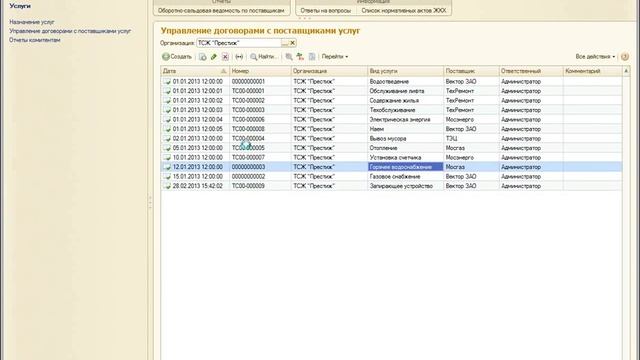Click the list scrollbar up arrow
Image resolution: width=640 pixels, height=360 pixels.
(x=626, y=71)
